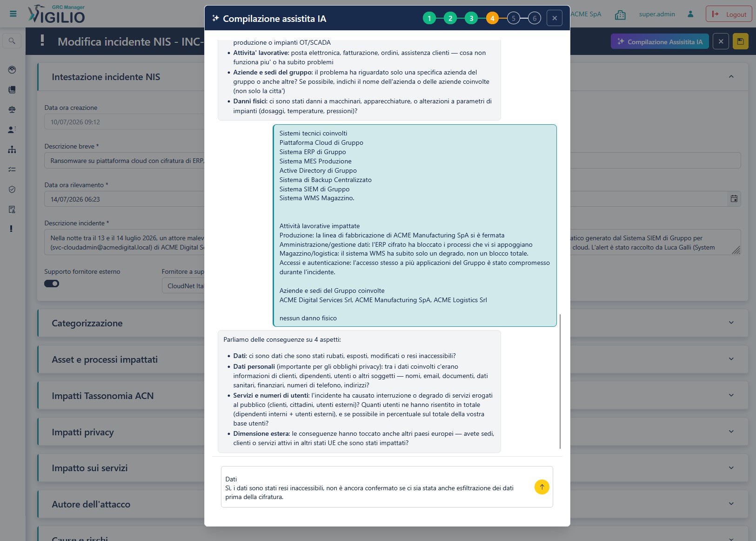The image size is (756, 541).
Task: Click the 'Servizi e numeri di utenti' bullet heading
Action: click(271, 395)
